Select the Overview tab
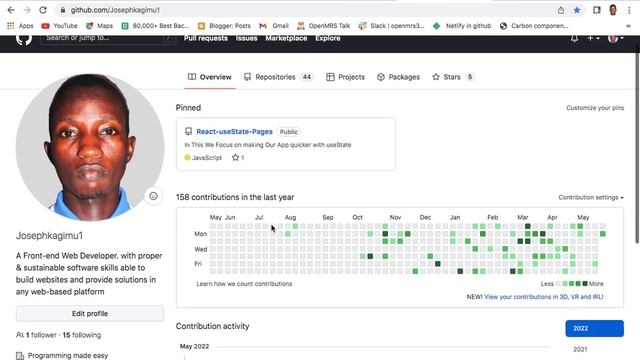Image resolution: width=640 pixels, height=360 pixels. 209,77
